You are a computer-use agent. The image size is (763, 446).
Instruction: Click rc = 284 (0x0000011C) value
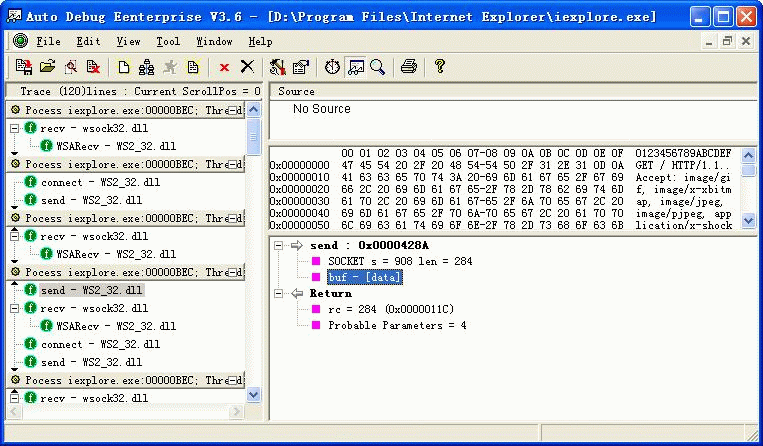pos(391,309)
